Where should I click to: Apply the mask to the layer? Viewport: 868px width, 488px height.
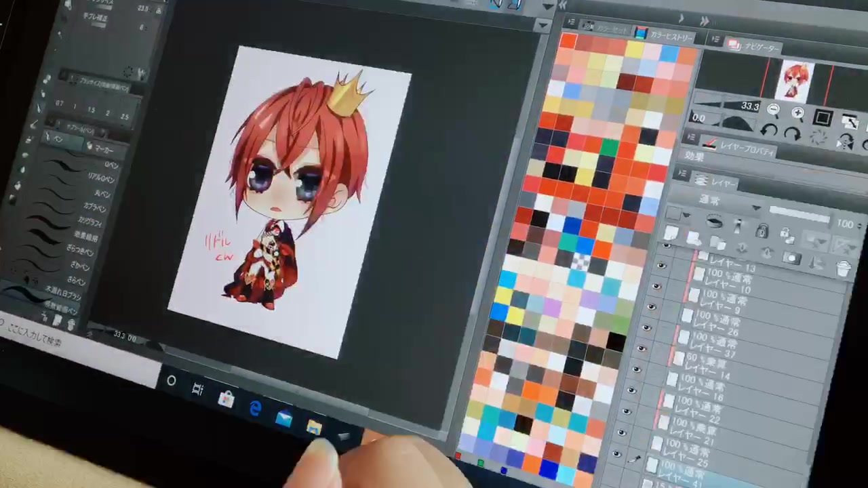pyautogui.click(x=817, y=263)
